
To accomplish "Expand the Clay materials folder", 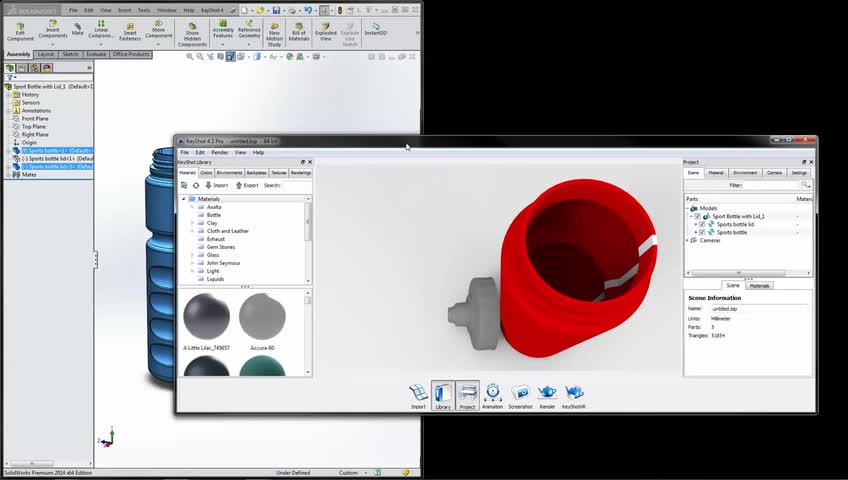I will coord(193,223).
